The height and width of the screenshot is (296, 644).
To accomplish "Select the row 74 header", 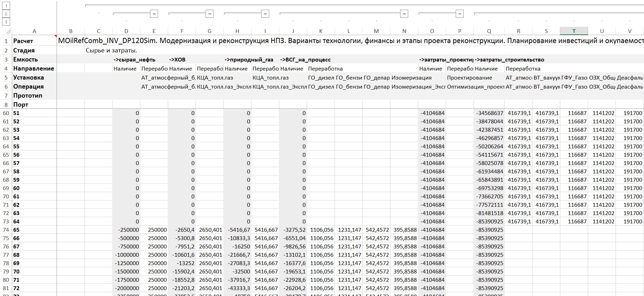I will (6, 230).
